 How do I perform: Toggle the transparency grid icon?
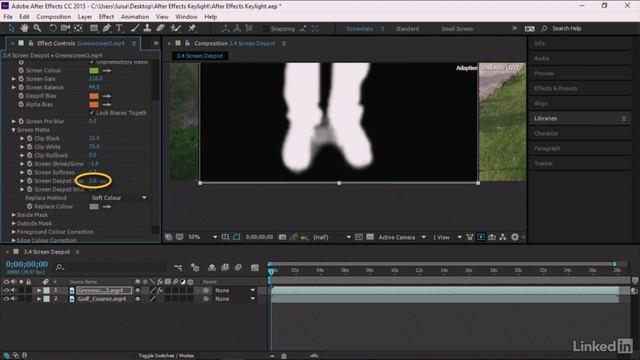pyautogui.click(x=370, y=237)
